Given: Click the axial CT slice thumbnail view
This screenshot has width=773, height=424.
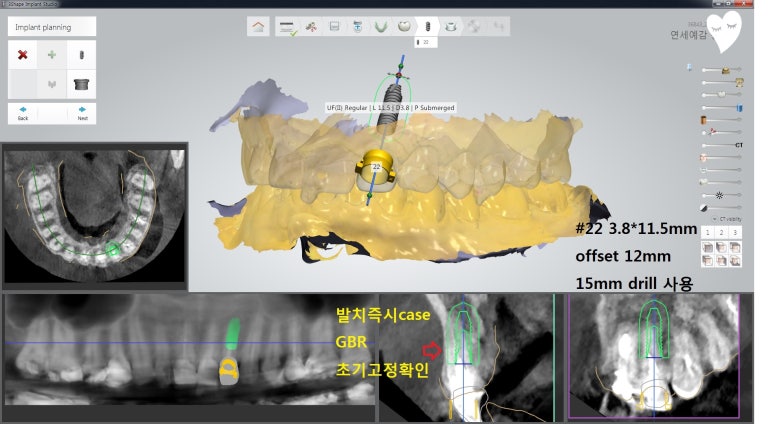Looking at the screenshot, I should [95, 215].
